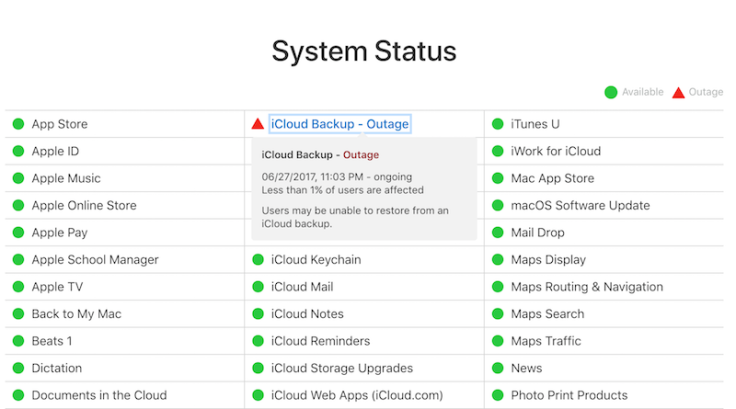Viewport: 736px width, 409px height.
Task: Click the green dot beside Maps Display
Action: (498, 260)
